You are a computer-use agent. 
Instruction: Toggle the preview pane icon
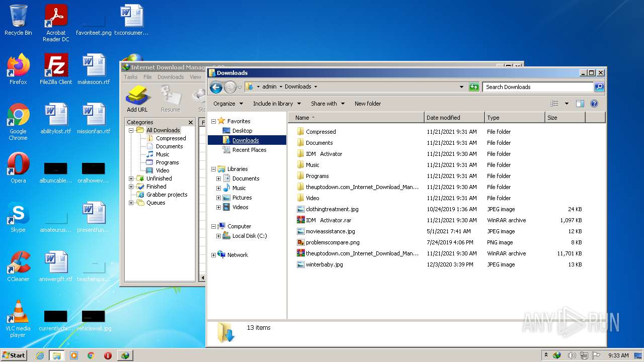580,104
